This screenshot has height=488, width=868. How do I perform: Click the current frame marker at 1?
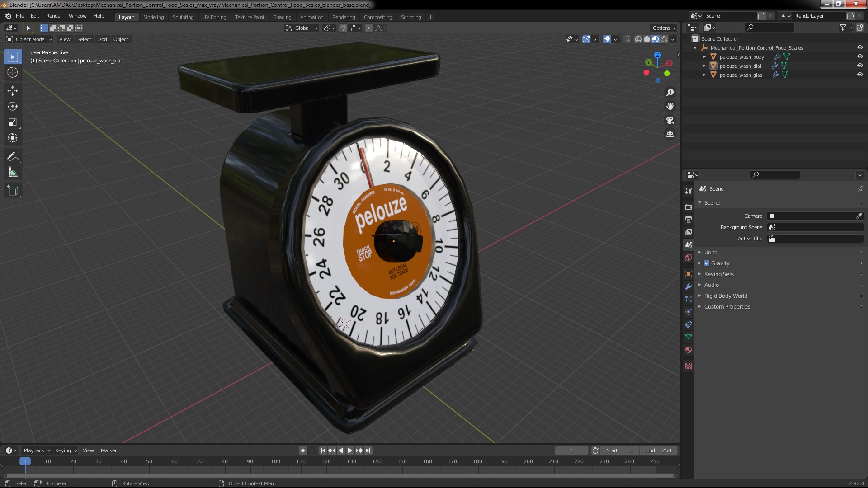coord(25,461)
